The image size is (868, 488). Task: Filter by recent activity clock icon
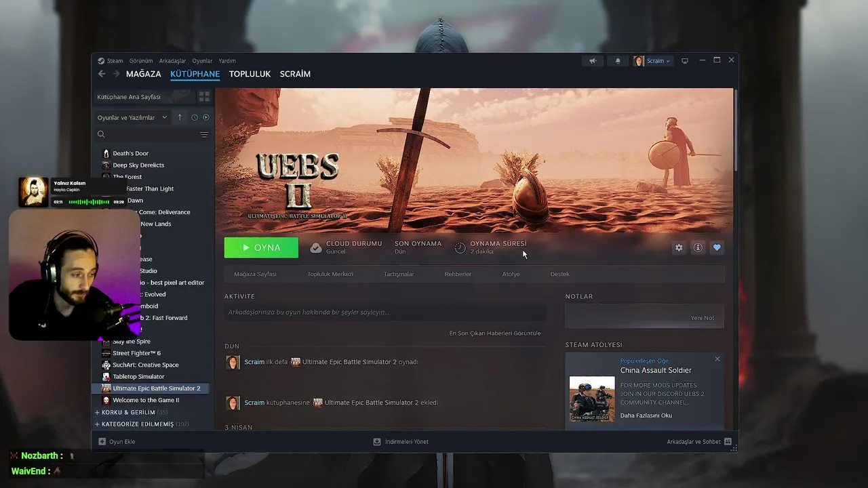click(x=194, y=117)
